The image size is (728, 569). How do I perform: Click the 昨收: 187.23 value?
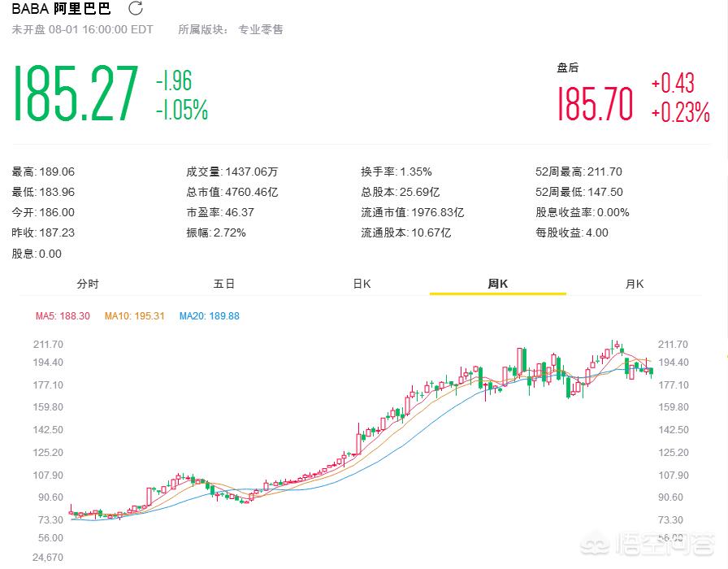[x=43, y=232]
